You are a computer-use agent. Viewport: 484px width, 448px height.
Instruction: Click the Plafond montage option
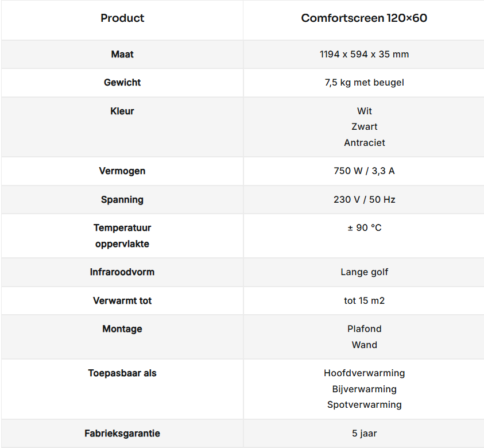(x=365, y=329)
